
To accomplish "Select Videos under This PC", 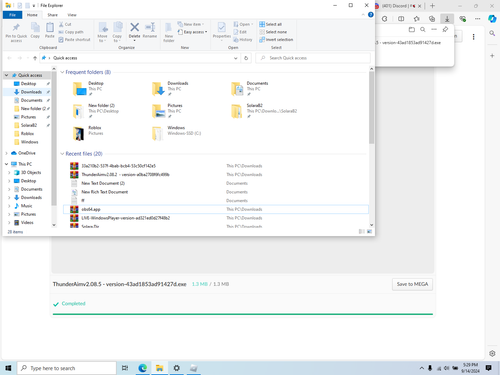I will (27, 223).
